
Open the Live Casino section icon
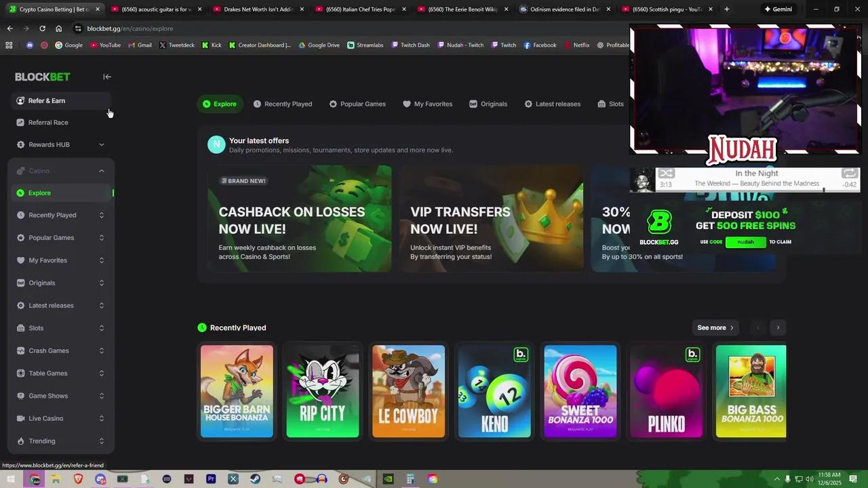click(21, 418)
